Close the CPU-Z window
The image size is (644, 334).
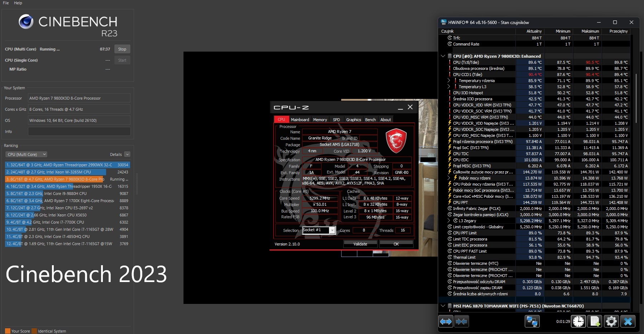coord(410,107)
